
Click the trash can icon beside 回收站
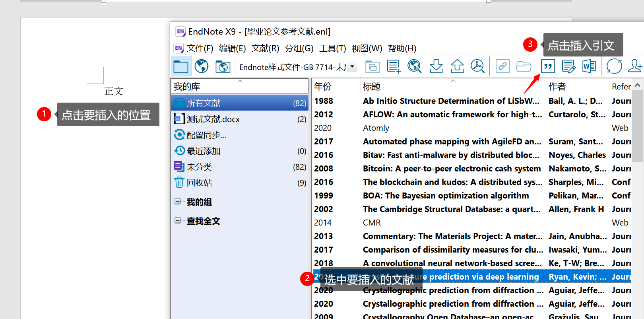pos(179,183)
